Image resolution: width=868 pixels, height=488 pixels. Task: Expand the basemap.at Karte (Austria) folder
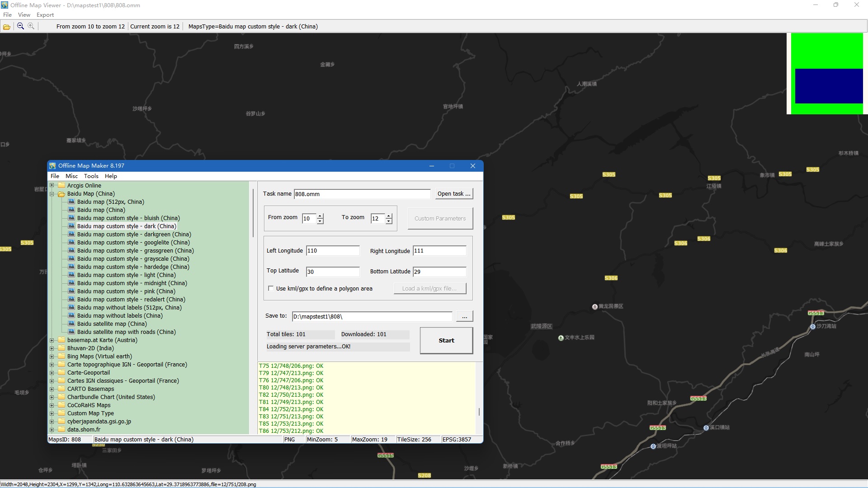point(52,340)
